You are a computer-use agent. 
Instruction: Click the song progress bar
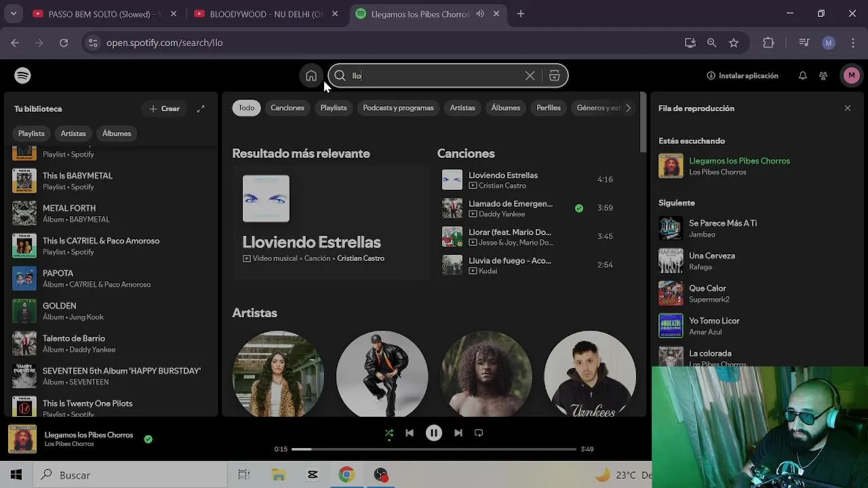434,449
